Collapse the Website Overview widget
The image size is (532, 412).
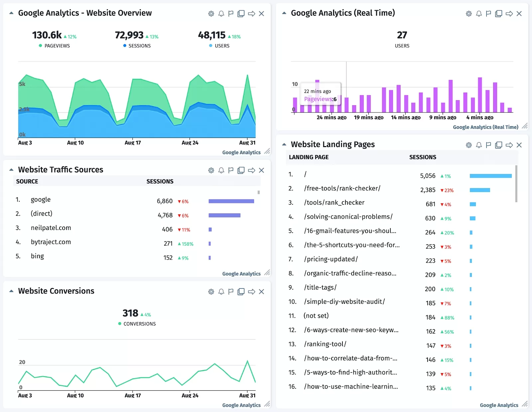[x=11, y=13]
